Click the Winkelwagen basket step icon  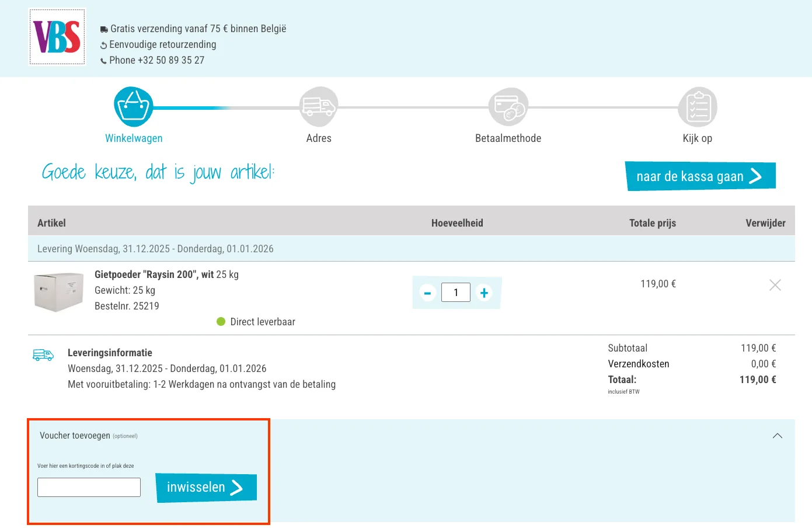point(134,107)
